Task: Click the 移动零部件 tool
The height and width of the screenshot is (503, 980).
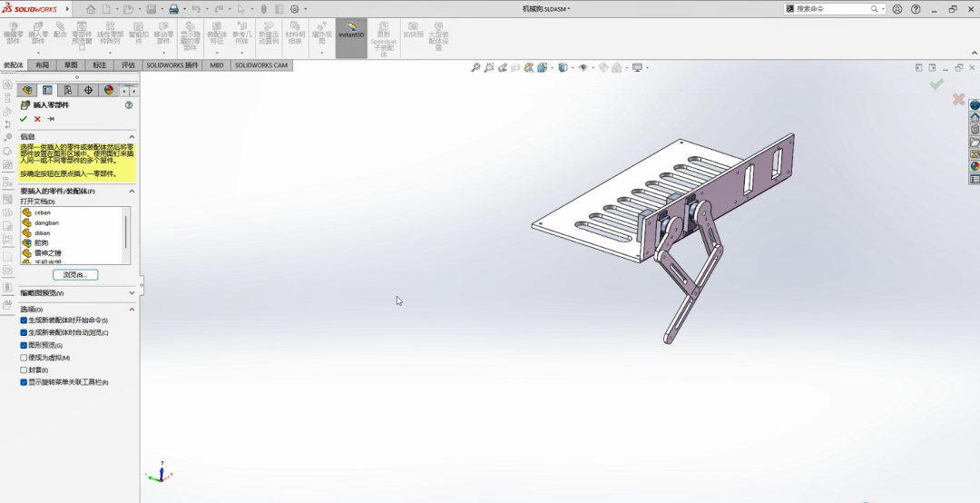Action: pos(163,34)
